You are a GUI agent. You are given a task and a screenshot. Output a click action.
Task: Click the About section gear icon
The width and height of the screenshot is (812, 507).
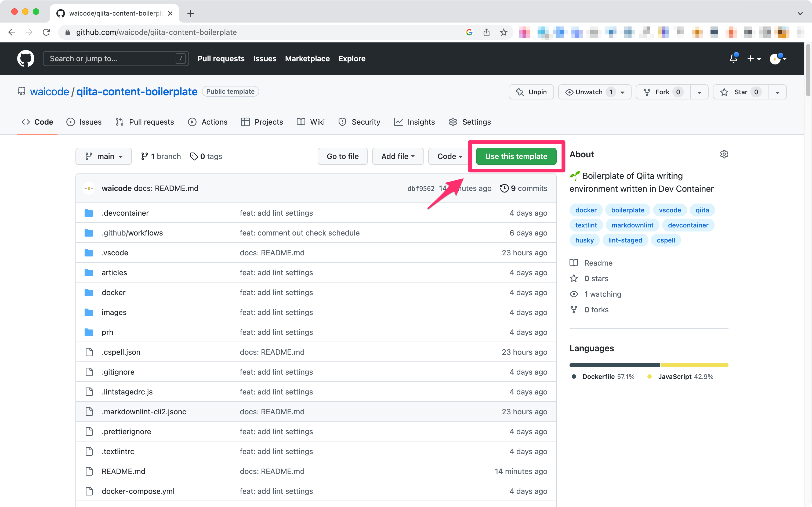coord(724,154)
